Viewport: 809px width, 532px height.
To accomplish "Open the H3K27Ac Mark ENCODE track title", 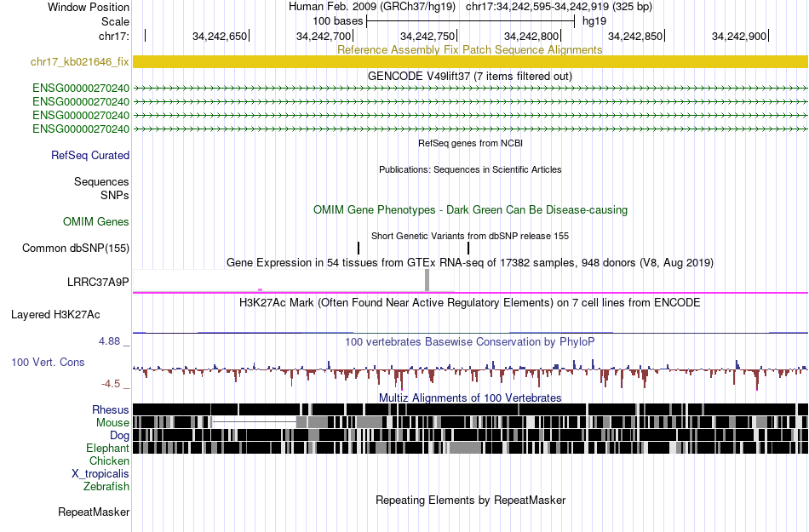I will pos(470,302).
